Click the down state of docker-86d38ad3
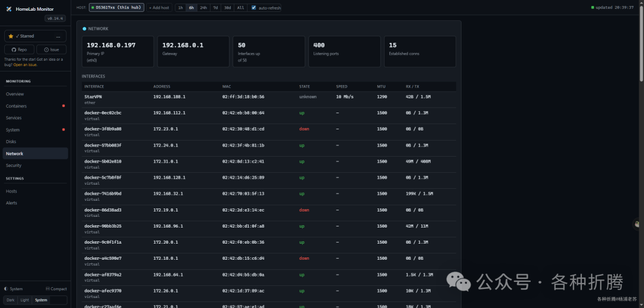This screenshot has width=644, height=308. tap(304, 210)
